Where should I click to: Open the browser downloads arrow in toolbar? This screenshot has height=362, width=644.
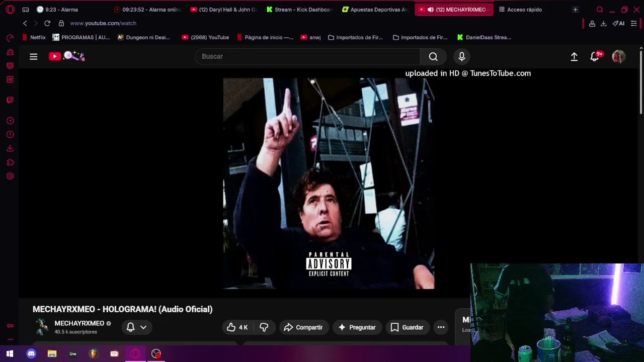coord(603,24)
